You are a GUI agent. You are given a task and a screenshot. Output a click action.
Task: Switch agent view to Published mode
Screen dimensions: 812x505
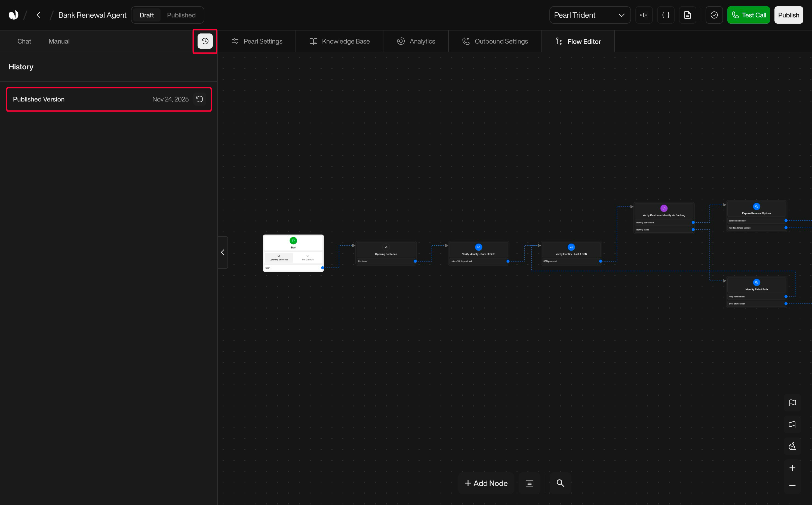point(181,15)
